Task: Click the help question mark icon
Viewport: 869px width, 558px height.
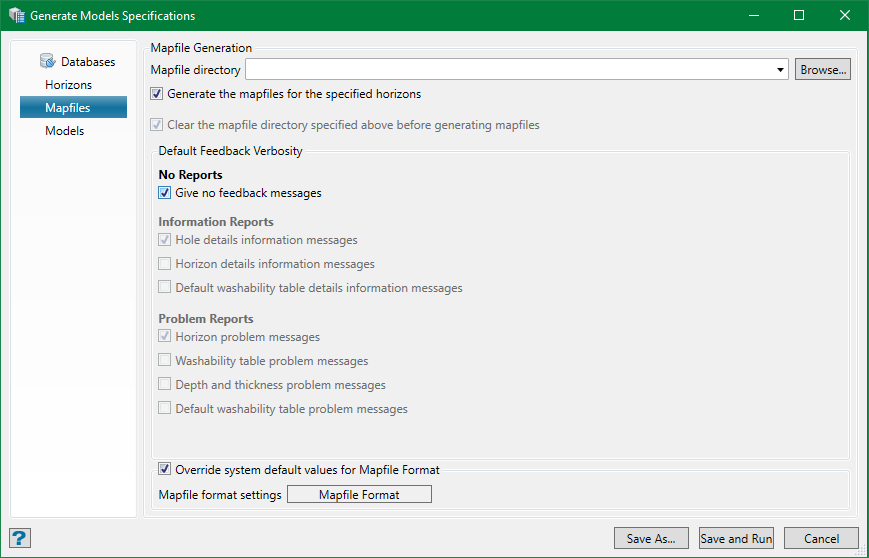Action: click(x=20, y=538)
